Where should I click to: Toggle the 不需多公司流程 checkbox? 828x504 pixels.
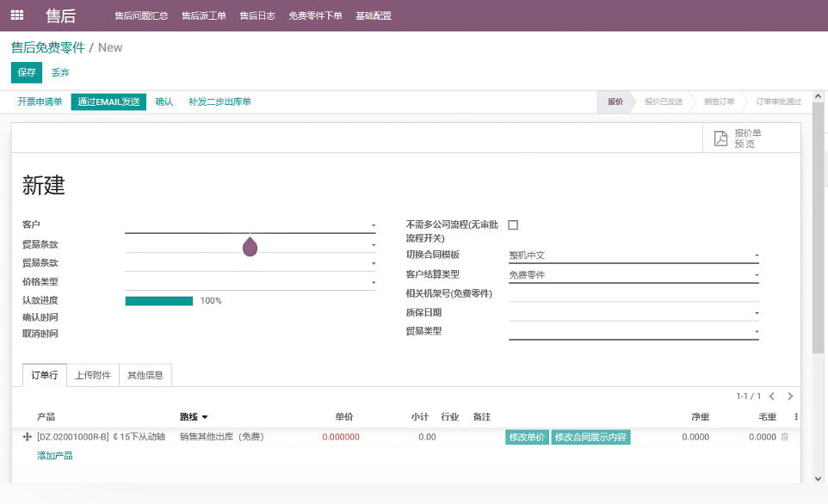tap(513, 225)
